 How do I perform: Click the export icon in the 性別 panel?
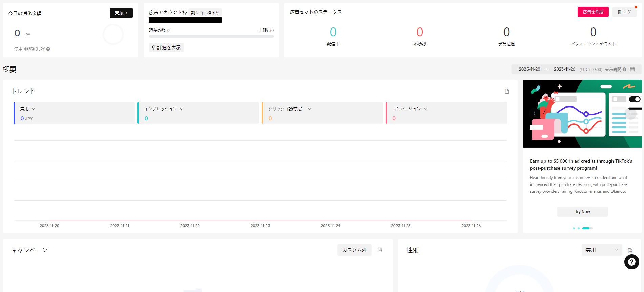point(630,251)
